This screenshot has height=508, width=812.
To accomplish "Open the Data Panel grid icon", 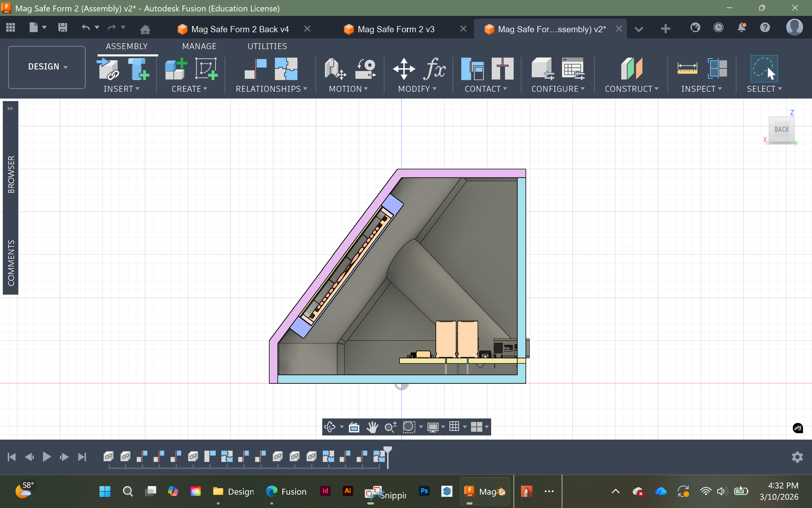I will pos(11,28).
